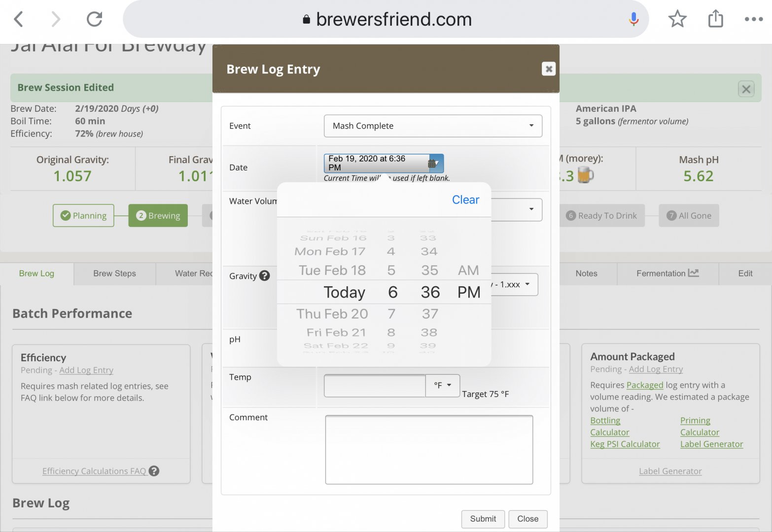Open the Packaged link
772x532 pixels.
point(645,385)
